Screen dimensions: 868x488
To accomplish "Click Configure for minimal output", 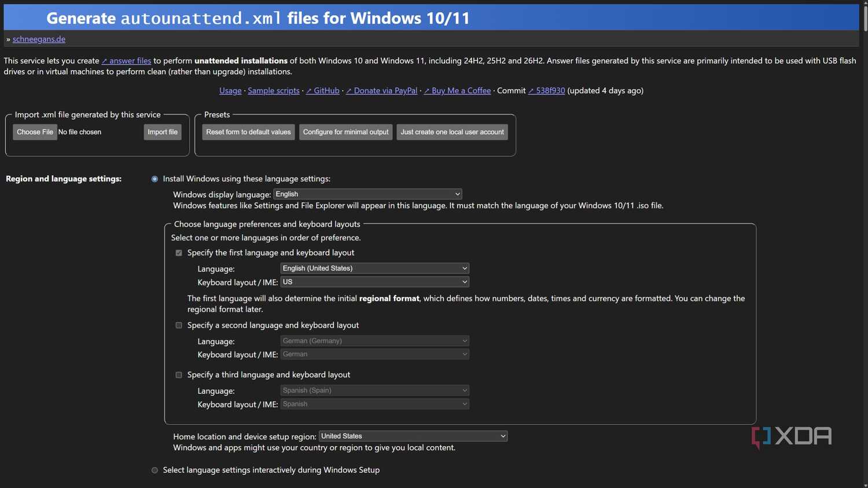I will [345, 132].
